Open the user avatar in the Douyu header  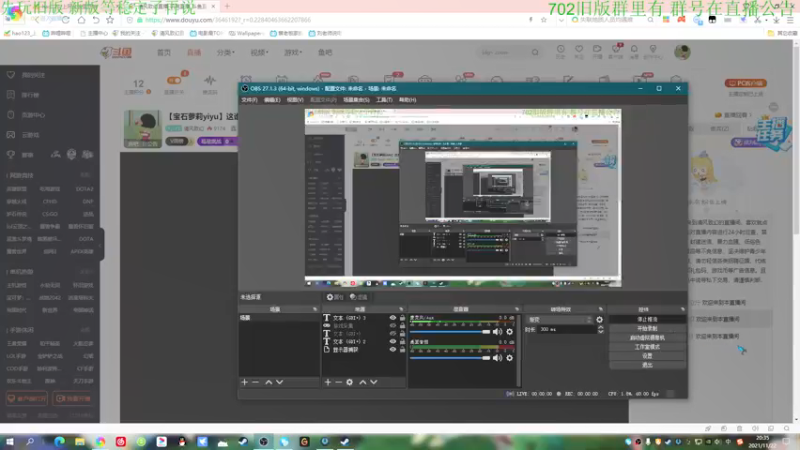coord(682,52)
